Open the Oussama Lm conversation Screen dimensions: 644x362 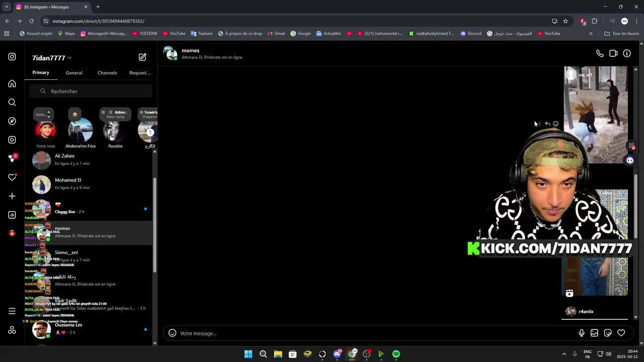pyautogui.click(x=89, y=329)
